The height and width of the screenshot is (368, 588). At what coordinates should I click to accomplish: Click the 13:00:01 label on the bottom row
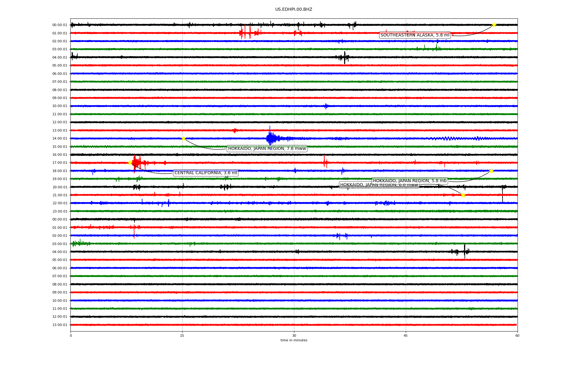click(x=60, y=325)
